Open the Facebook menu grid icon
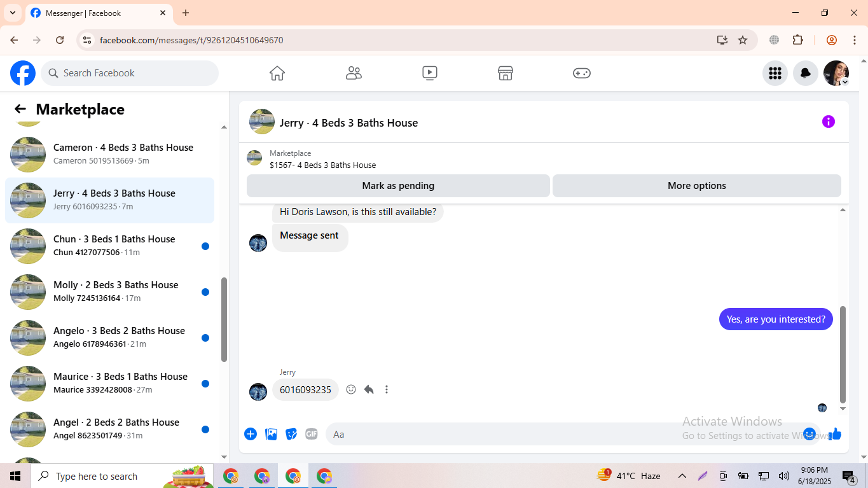This screenshot has height=488, width=868. tap(775, 73)
